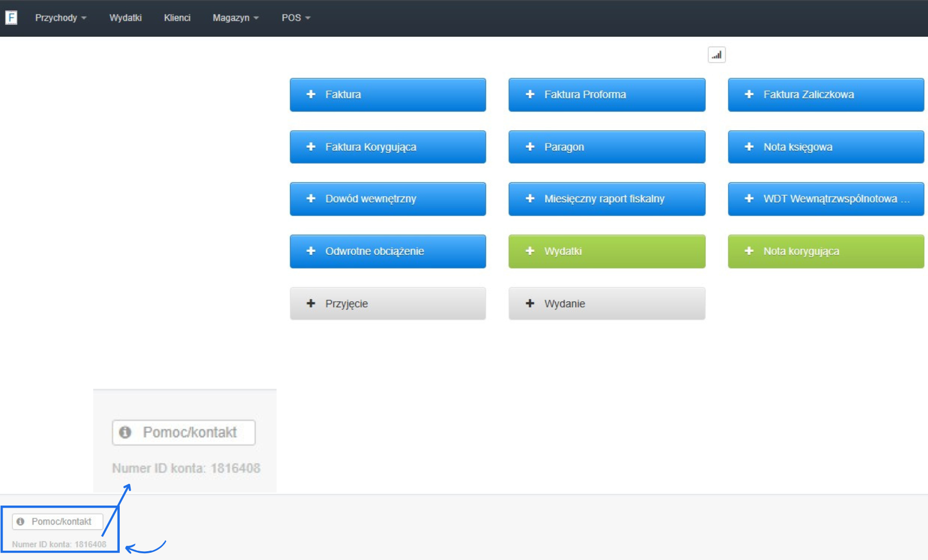Add a green Nota korygująca
The image size is (928, 560).
[826, 251]
